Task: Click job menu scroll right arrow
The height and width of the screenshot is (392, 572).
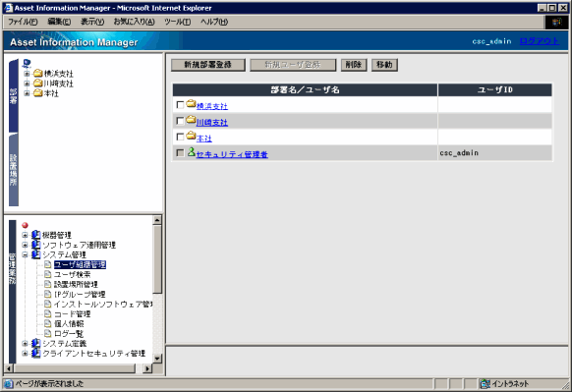Action: click(147, 368)
